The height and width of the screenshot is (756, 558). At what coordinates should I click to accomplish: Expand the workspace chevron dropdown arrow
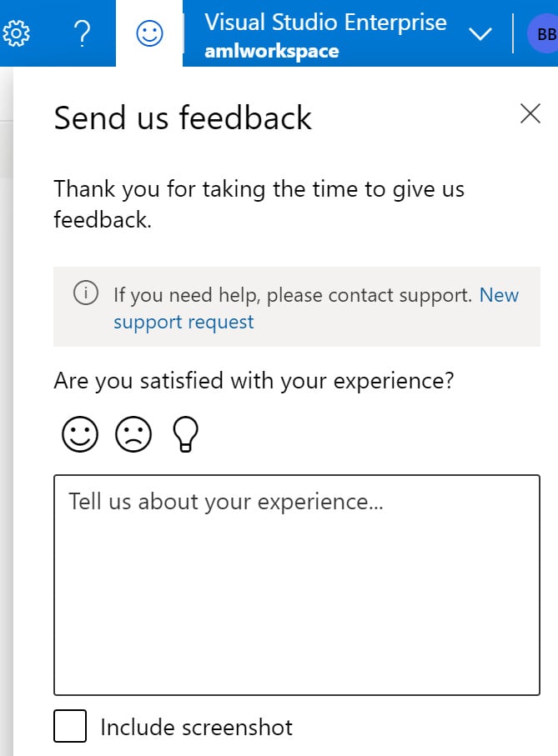tap(480, 33)
